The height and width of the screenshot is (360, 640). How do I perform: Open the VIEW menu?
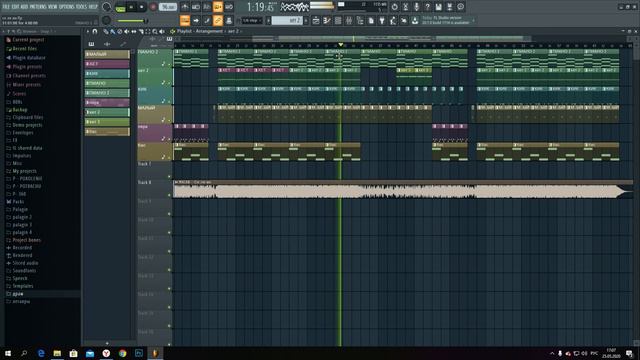point(53,7)
